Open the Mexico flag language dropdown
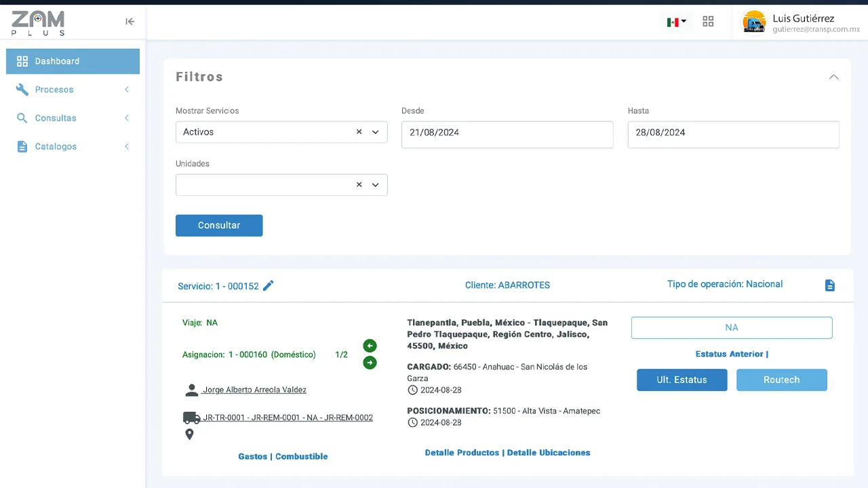Viewport: 868px width, 488px height. coord(676,22)
